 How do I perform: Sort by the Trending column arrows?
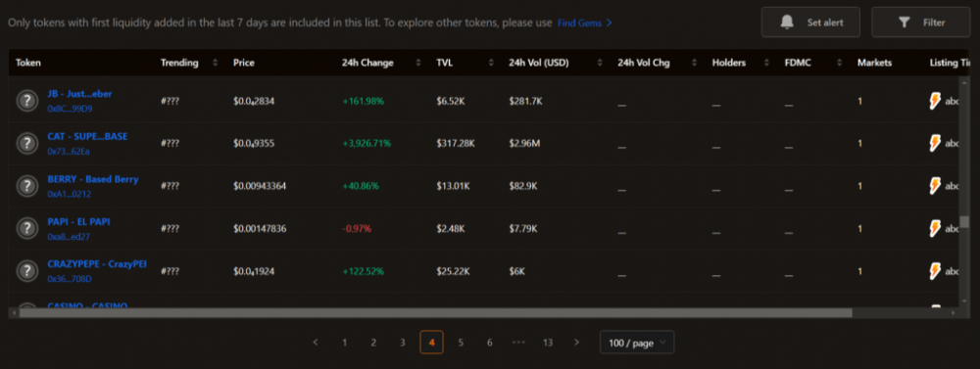coord(216,63)
